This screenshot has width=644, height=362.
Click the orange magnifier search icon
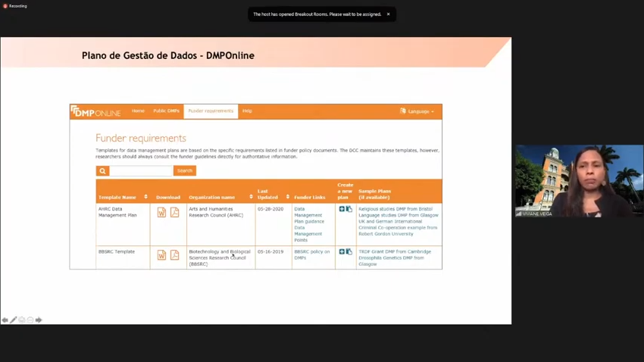pos(102,170)
